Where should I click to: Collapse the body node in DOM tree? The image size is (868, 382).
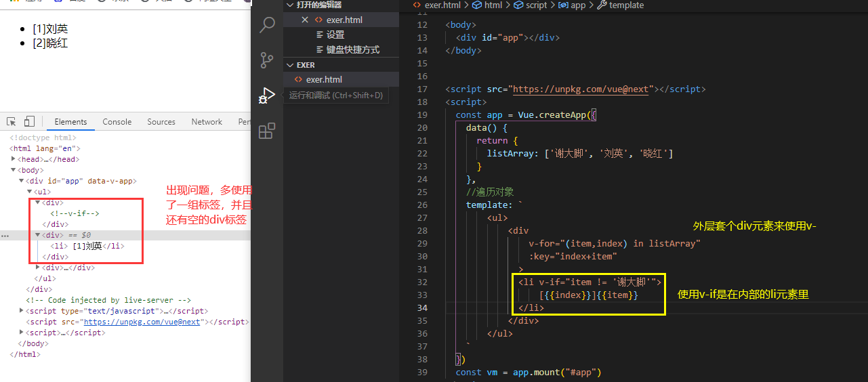pyautogui.click(x=14, y=170)
